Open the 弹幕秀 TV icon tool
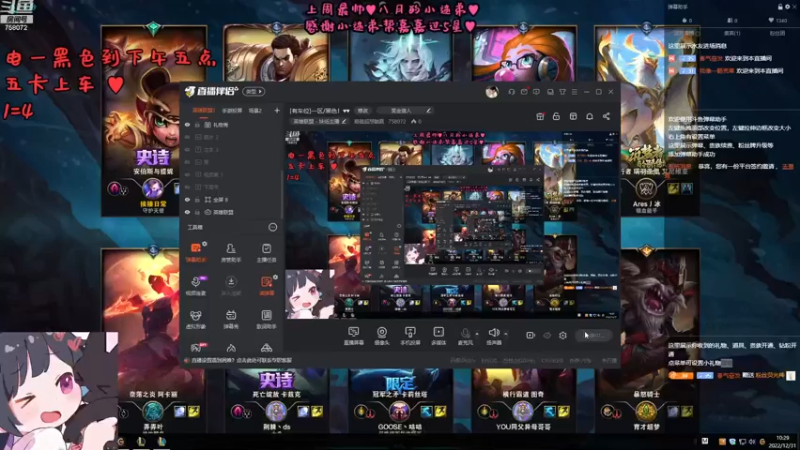The height and width of the screenshot is (450, 800). (231, 319)
